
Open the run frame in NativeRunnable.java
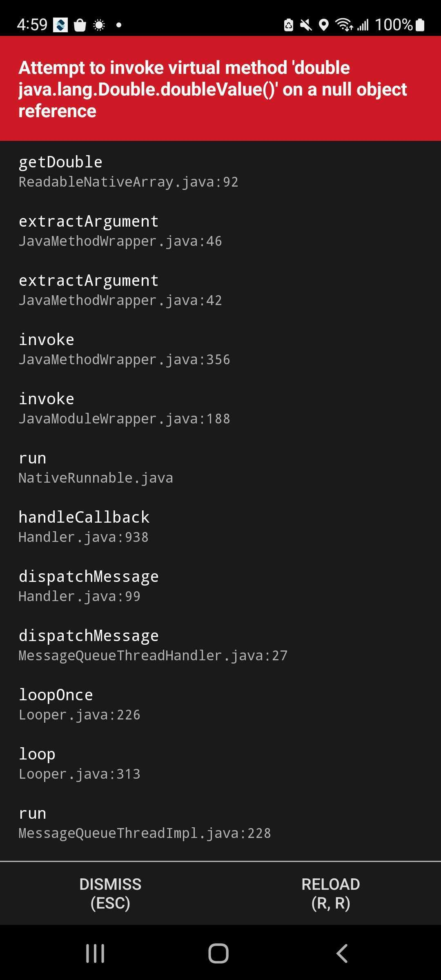pos(96,468)
